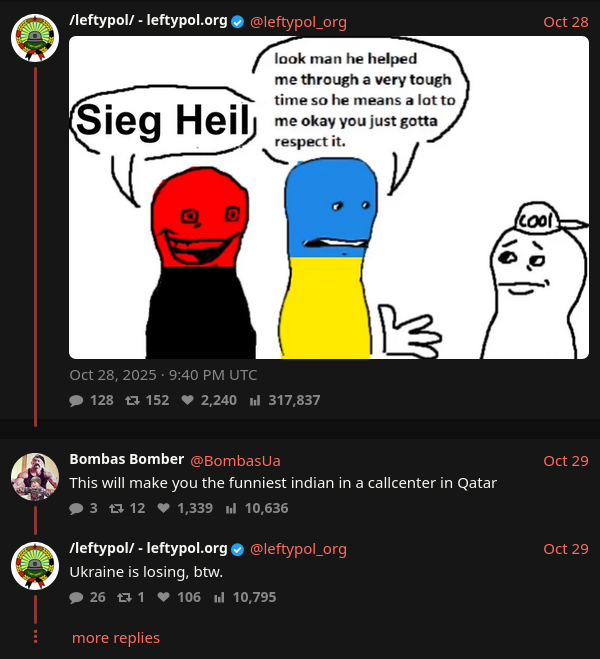The height and width of the screenshot is (659, 600).
Task: Click the retweet icon showing 12
Action: tap(116, 509)
